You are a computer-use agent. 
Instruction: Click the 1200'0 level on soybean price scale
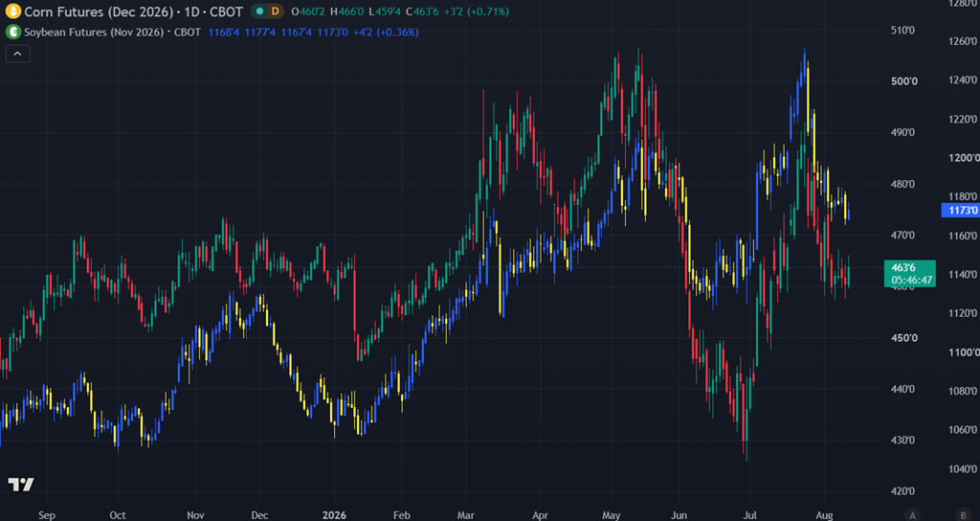tap(963, 158)
